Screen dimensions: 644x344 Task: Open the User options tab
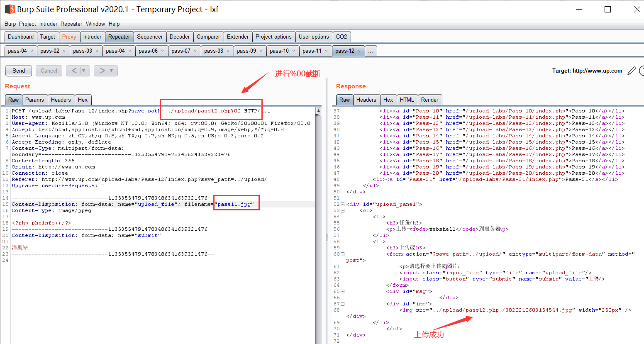click(x=314, y=37)
